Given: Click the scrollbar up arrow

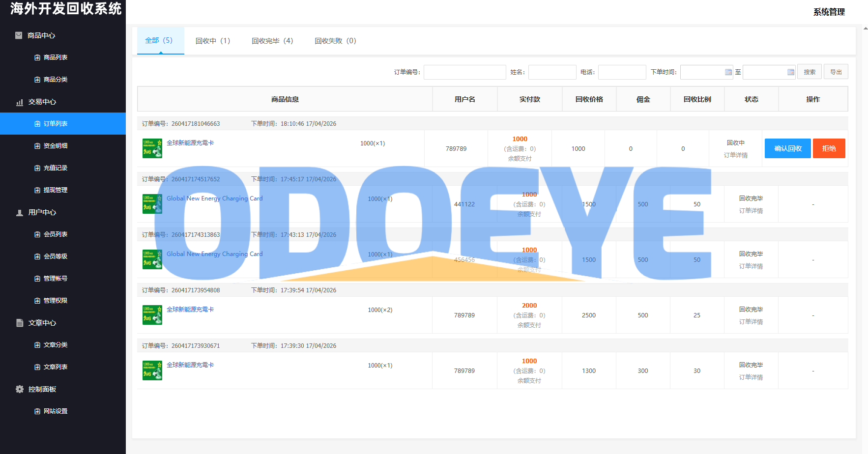Looking at the screenshot, I should (x=866, y=29).
